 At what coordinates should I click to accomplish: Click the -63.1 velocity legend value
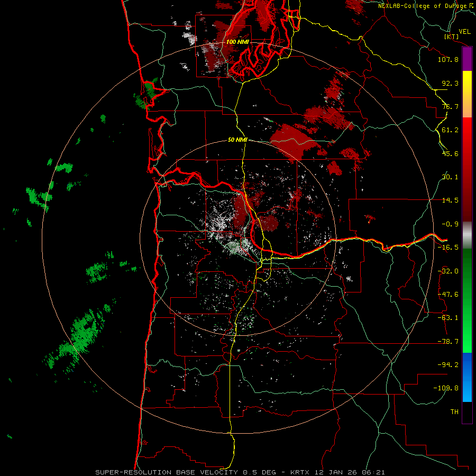(x=448, y=318)
